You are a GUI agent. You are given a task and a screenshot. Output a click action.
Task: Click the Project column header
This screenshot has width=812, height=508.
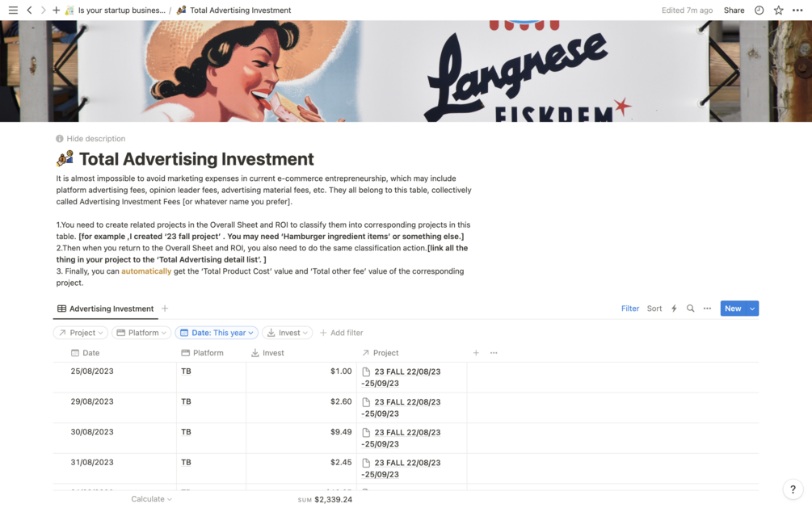[x=380, y=353]
